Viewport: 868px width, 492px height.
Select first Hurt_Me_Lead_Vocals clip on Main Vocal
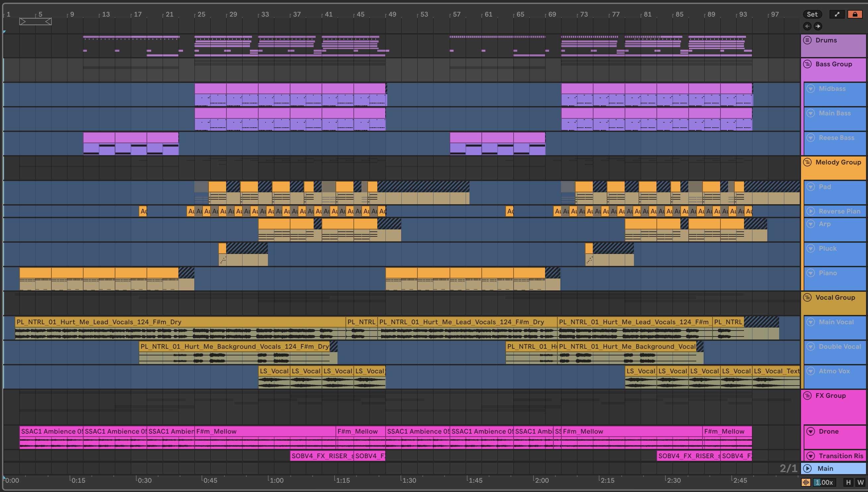tap(180, 328)
